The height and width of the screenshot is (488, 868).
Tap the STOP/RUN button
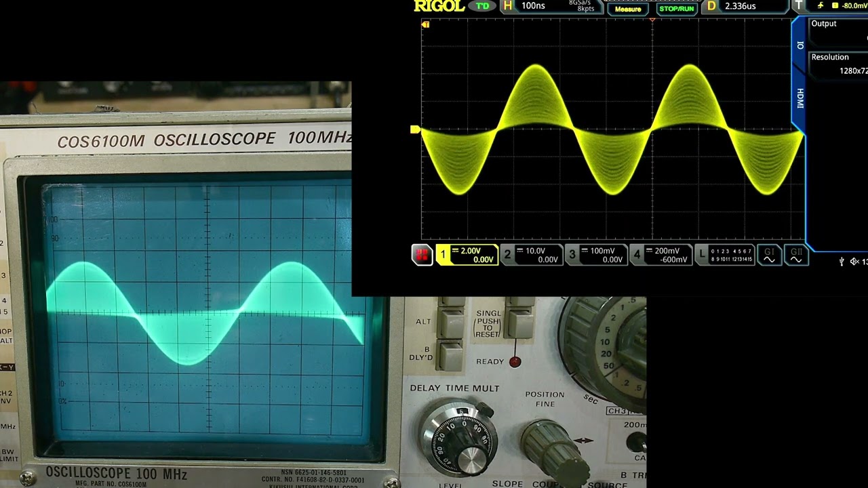coord(677,9)
